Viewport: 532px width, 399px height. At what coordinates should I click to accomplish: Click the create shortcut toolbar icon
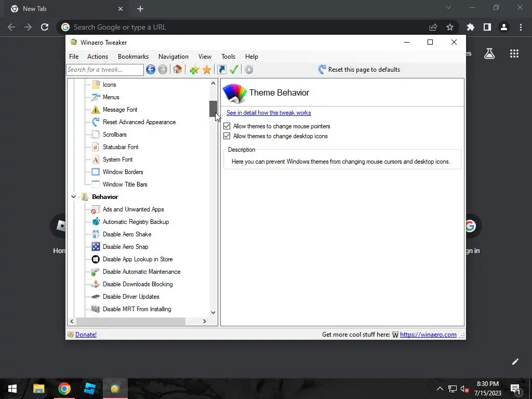point(221,70)
